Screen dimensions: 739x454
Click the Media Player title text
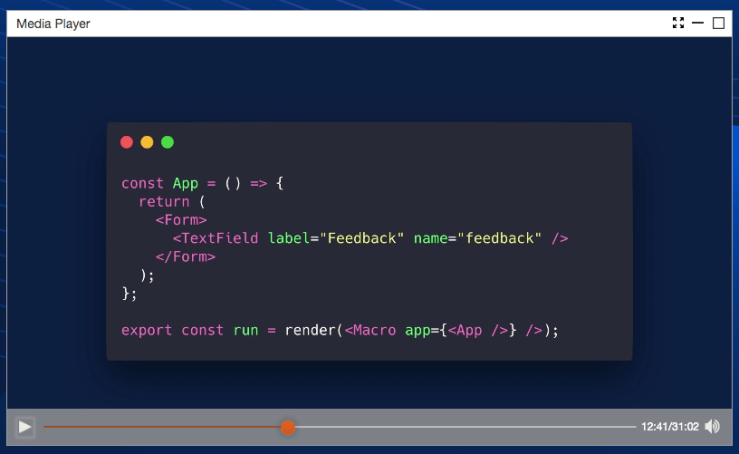point(53,23)
